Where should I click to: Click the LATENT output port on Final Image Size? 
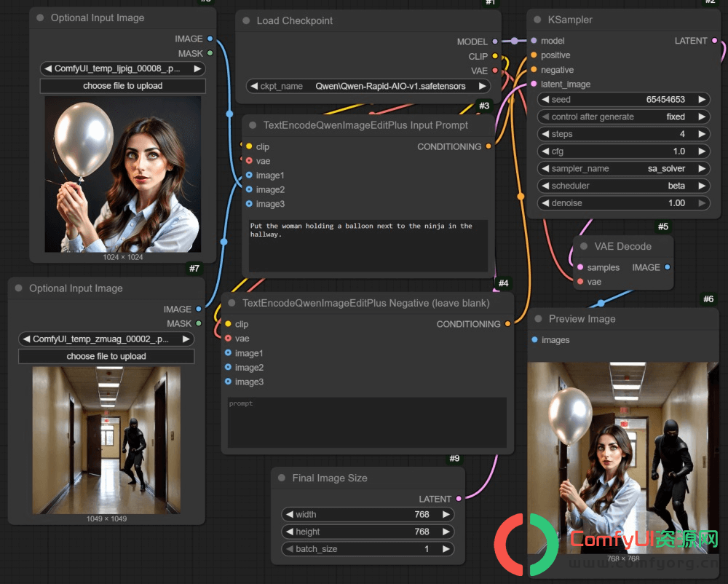(x=459, y=499)
